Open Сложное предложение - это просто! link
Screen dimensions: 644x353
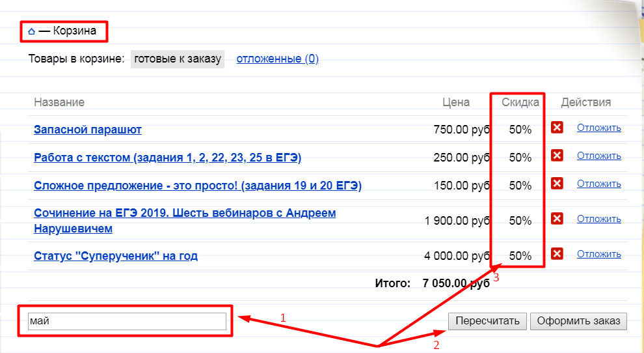coord(197,186)
